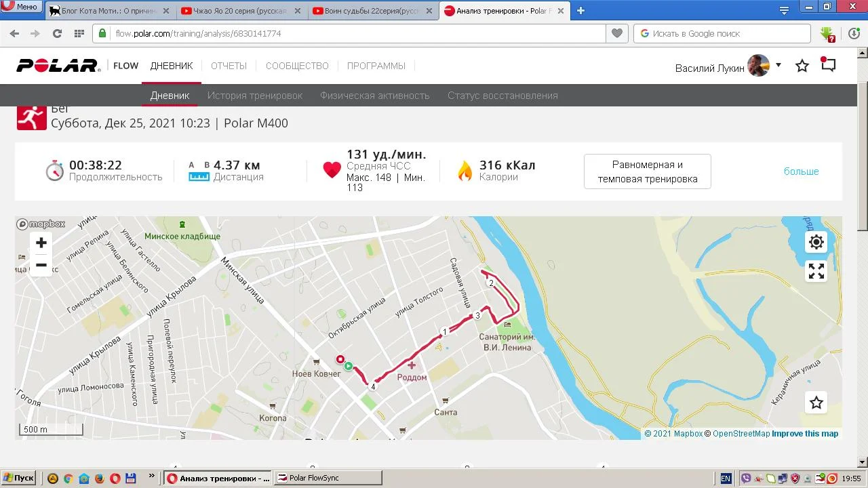868x488 pixels.
Task: Expand more stats via 'больше' link
Action: [x=802, y=171]
